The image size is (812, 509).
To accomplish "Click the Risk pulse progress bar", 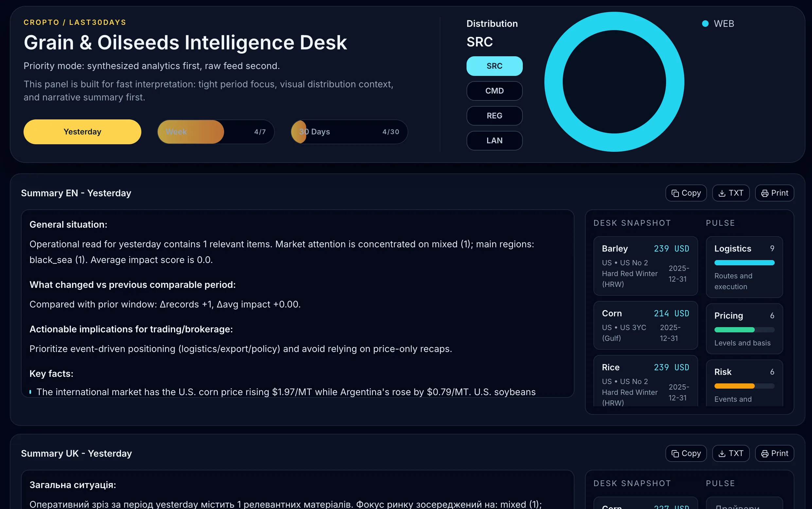I will (744, 386).
